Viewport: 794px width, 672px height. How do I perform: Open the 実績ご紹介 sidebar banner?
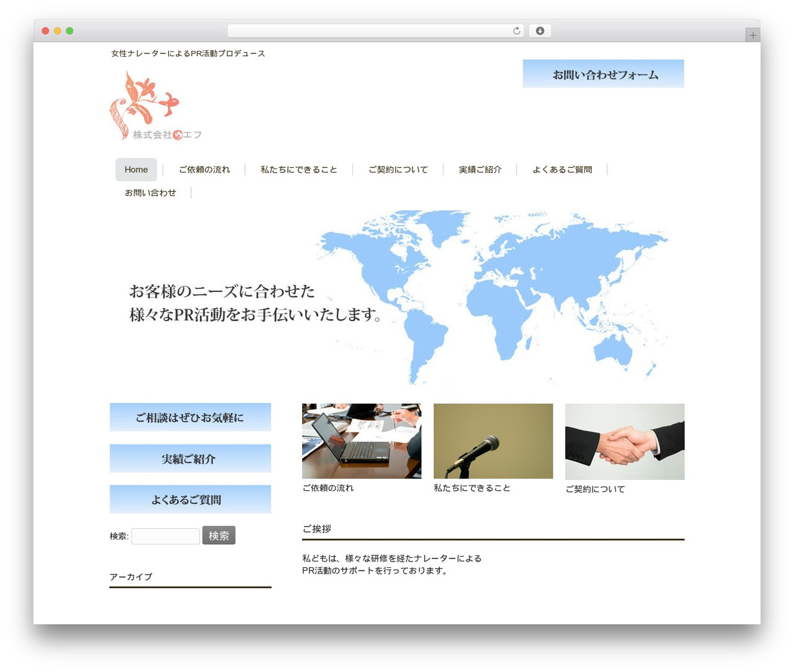(x=190, y=459)
